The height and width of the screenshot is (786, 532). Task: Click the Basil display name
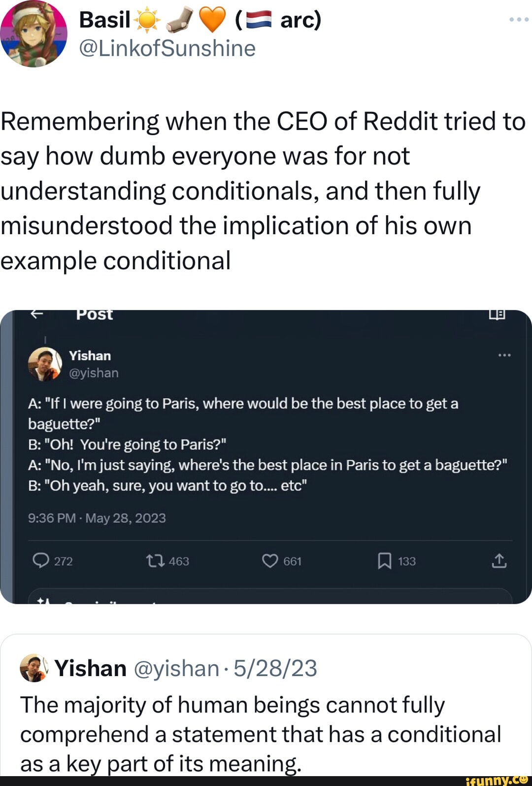click(x=104, y=20)
